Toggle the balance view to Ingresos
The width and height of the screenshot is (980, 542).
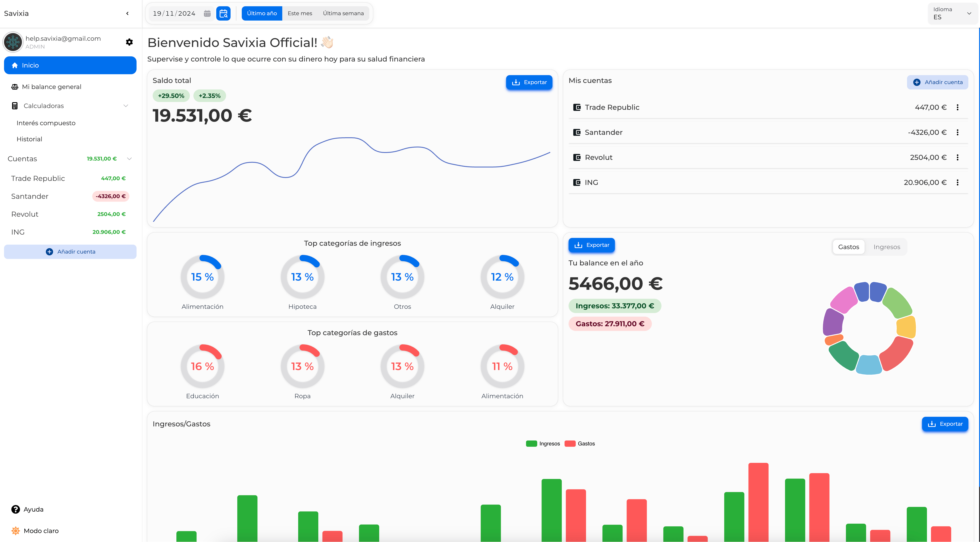tap(887, 247)
